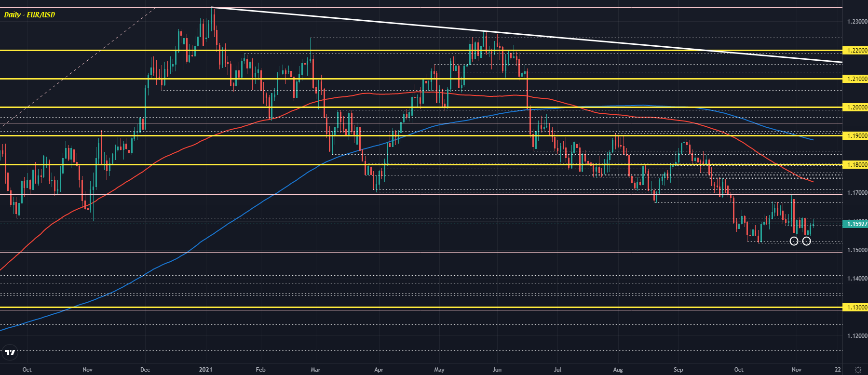Click the Oct label right after Sep
The width and height of the screenshot is (868, 375).
pos(739,370)
